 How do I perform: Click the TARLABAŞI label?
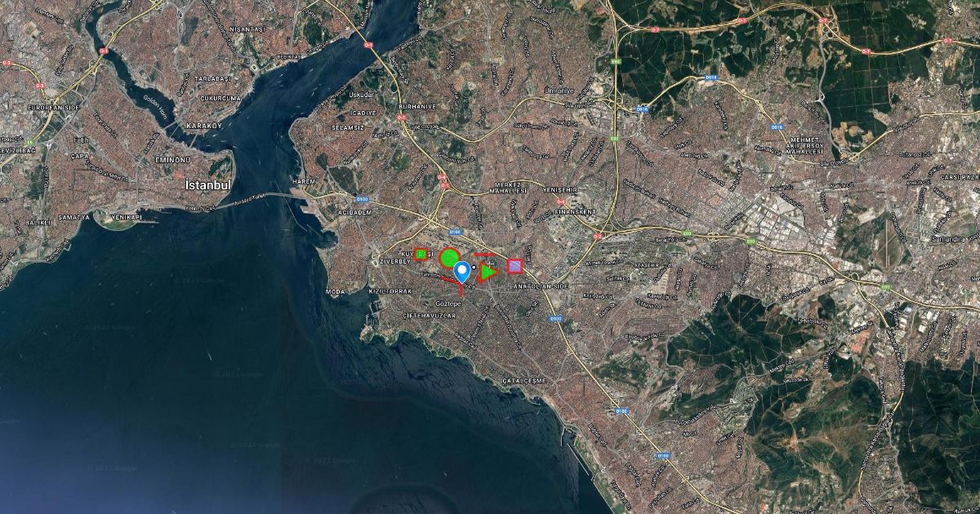(213, 78)
